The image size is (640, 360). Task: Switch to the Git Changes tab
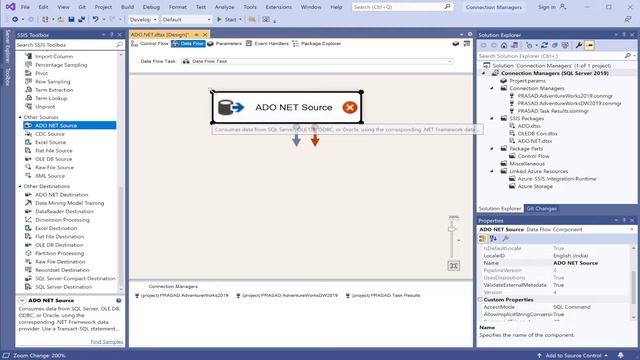click(541, 209)
